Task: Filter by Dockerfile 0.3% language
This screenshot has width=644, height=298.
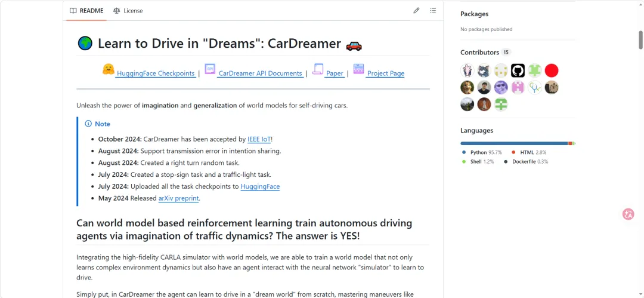Action: pyautogui.click(x=526, y=162)
